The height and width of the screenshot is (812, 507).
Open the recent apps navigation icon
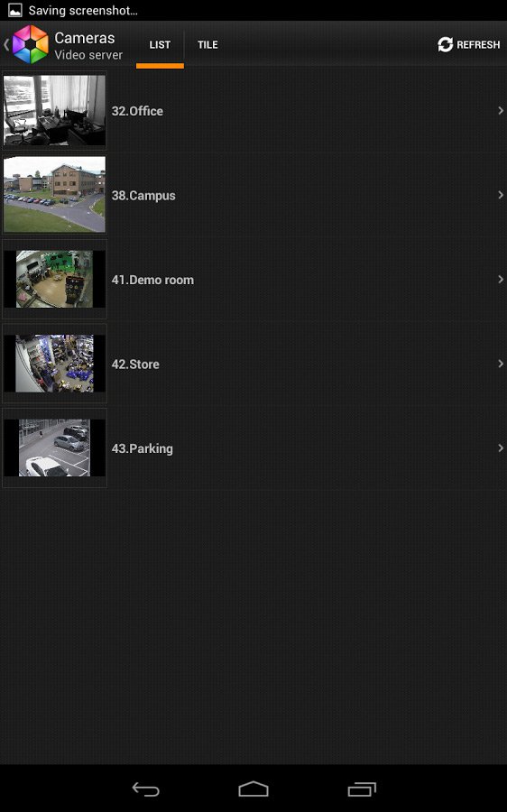pos(362,789)
